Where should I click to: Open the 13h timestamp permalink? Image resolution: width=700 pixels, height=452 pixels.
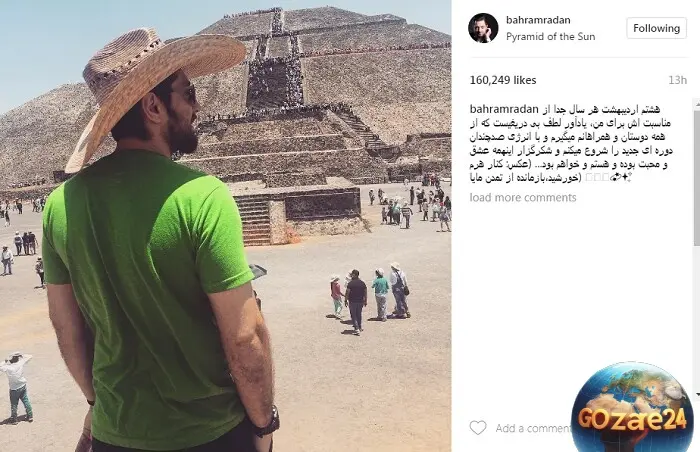click(x=677, y=80)
